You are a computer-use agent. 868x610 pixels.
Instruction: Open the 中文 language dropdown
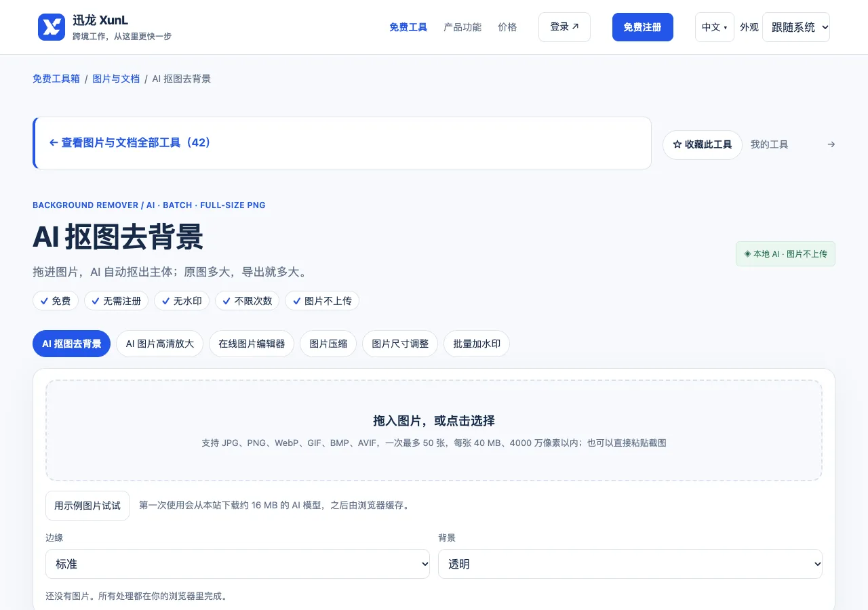(715, 27)
